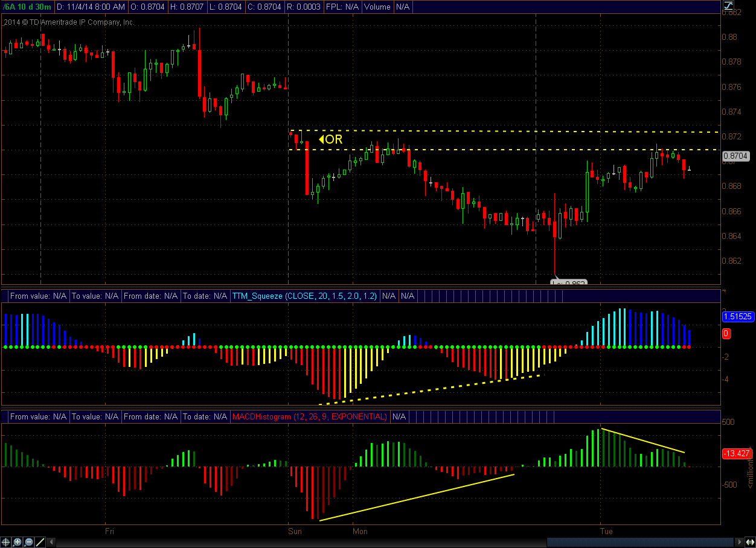Image resolution: width=756 pixels, height=548 pixels.
Task: Click the O: 0.8704 open value
Action: (147, 7)
